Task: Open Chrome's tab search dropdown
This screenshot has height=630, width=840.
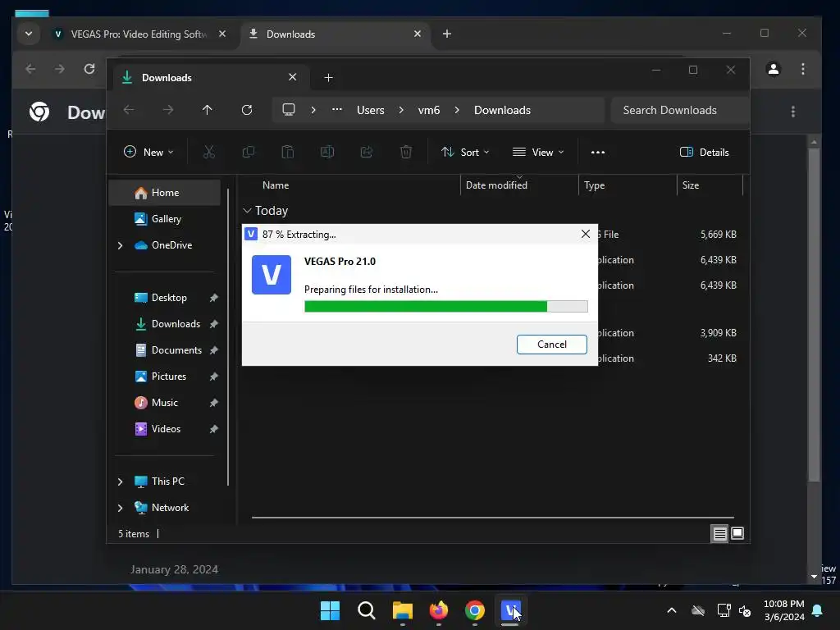Action: (x=29, y=34)
